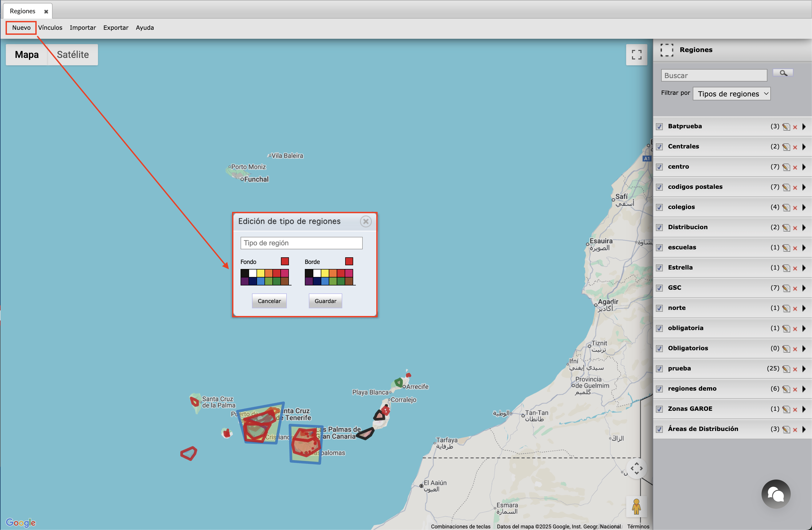Screen dimensions: 812x530
Task: Click the map camera controls icon
Action: [636, 468]
